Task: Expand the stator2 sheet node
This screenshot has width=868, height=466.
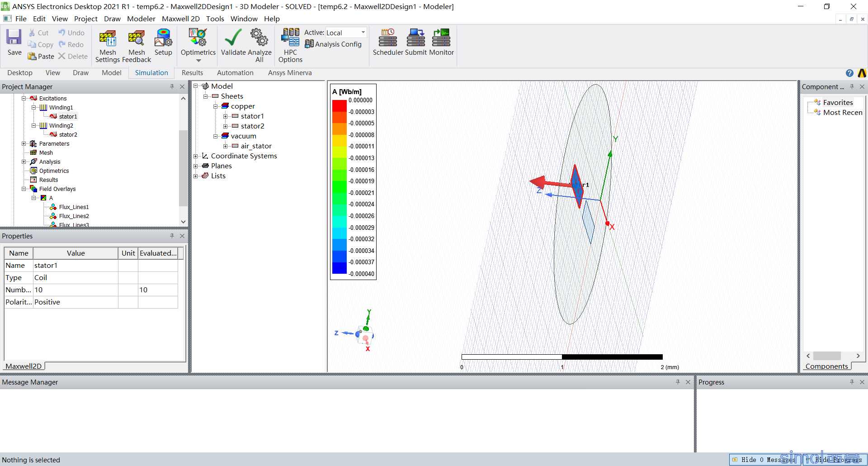Action: [x=225, y=126]
